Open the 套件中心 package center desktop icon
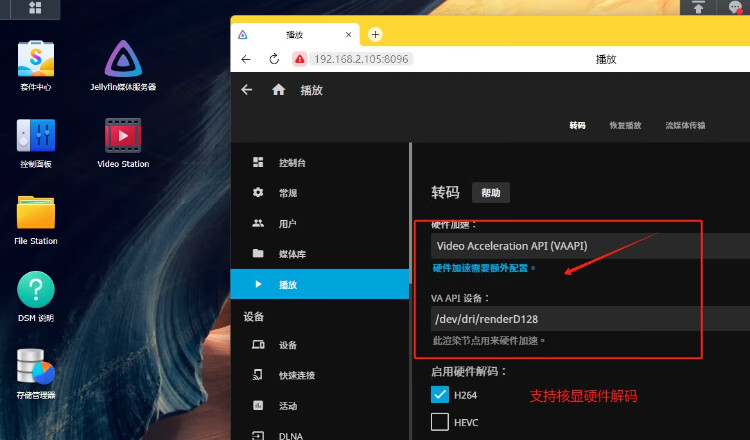 click(36, 59)
